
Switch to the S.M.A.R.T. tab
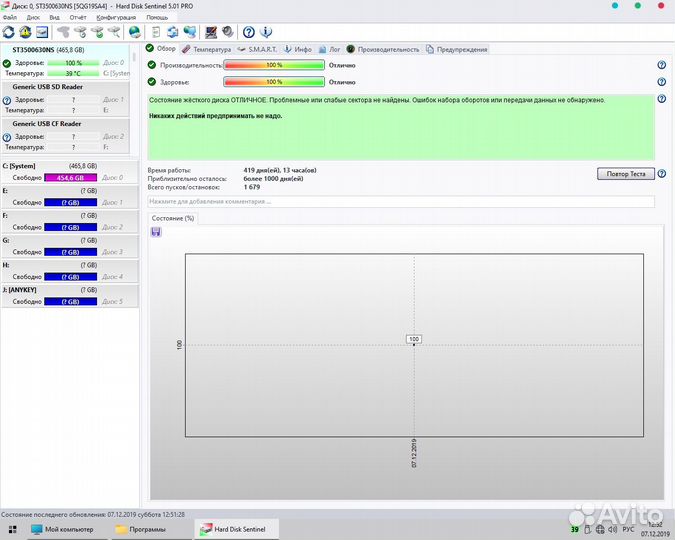click(x=257, y=49)
